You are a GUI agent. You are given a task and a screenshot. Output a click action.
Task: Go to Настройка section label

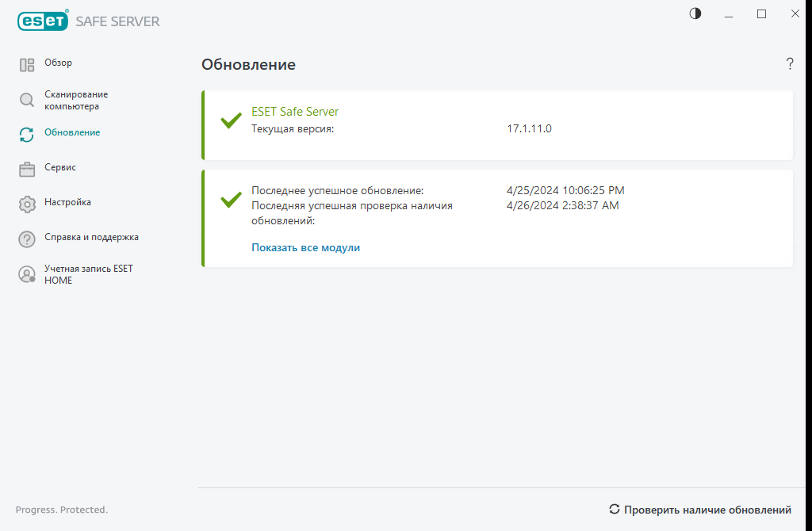[x=67, y=202]
